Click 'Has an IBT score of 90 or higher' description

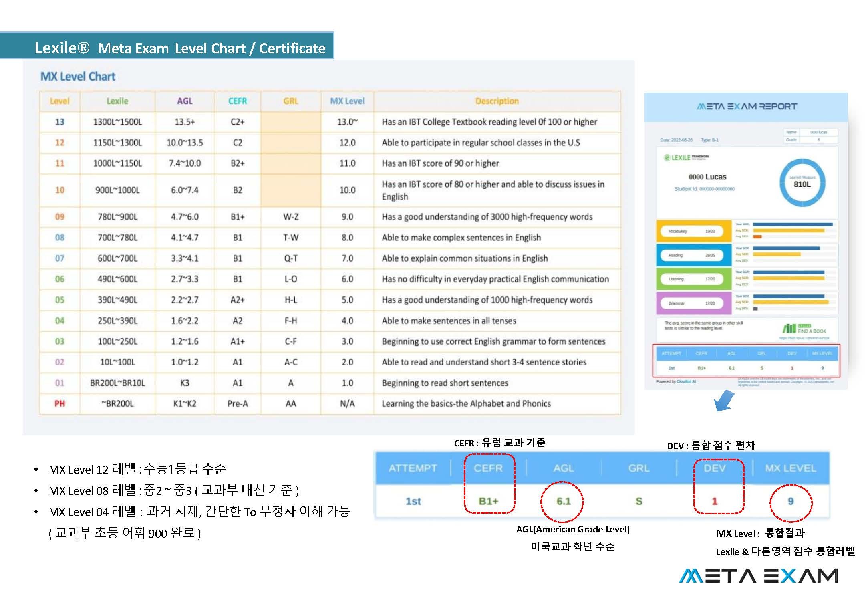click(440, 163)
